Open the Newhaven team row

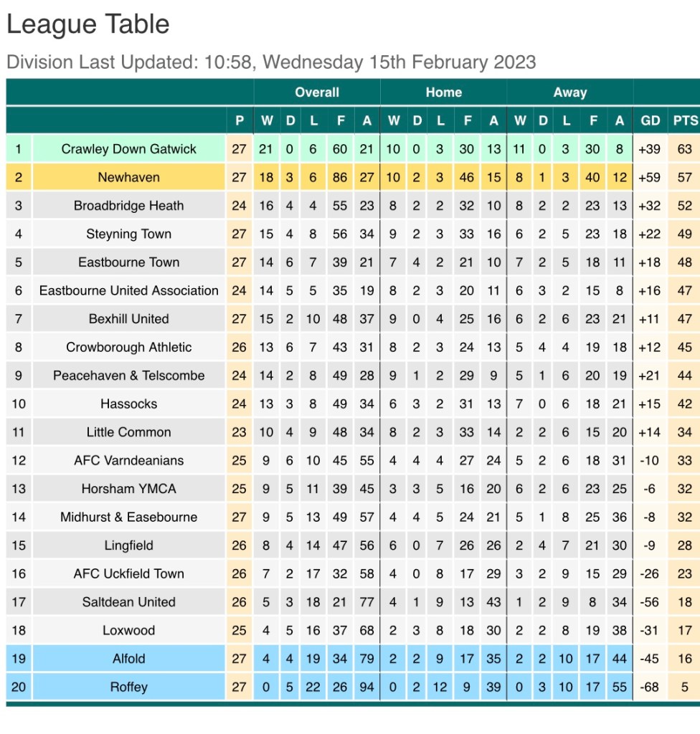(x=129, y=178)
